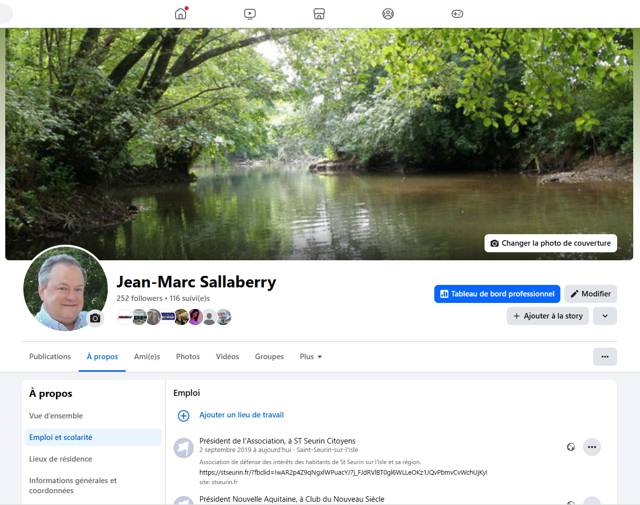This screenshot has height=505, width=640.
Task: Click the Modifier profile button
Action: 590,294
